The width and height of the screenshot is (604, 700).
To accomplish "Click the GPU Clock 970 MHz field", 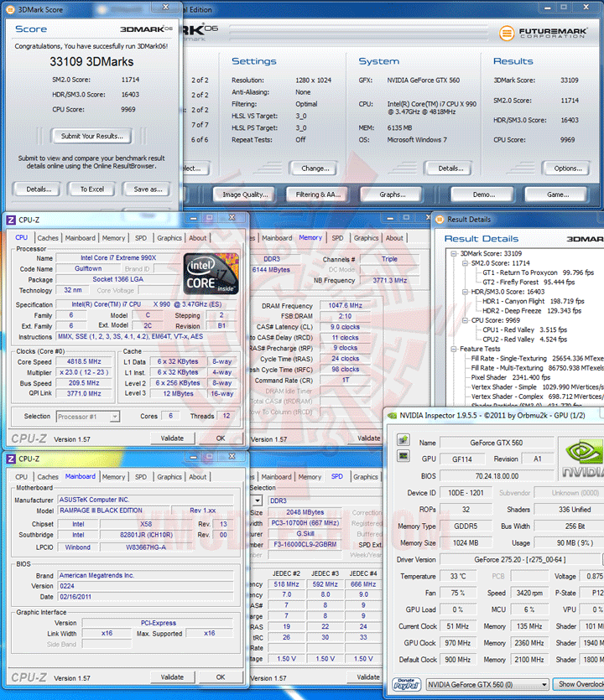I will tap(458, 643).
